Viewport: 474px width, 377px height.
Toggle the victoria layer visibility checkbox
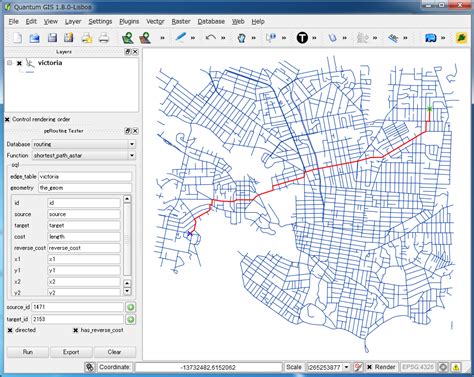pos(19,63)
